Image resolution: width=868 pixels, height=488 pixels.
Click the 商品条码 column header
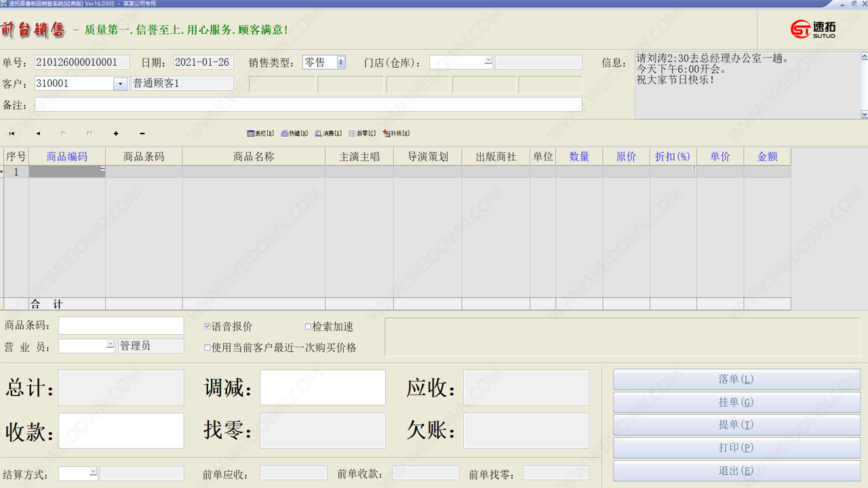pos(144,157)
